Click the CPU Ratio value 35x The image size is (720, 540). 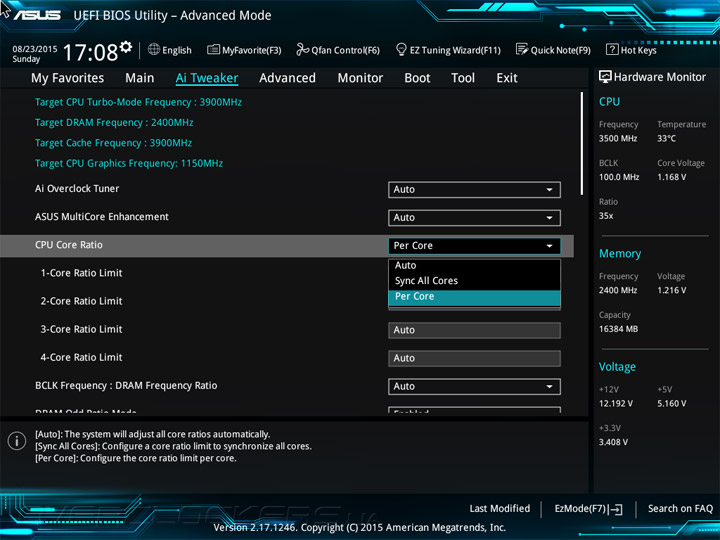point(606,215)
